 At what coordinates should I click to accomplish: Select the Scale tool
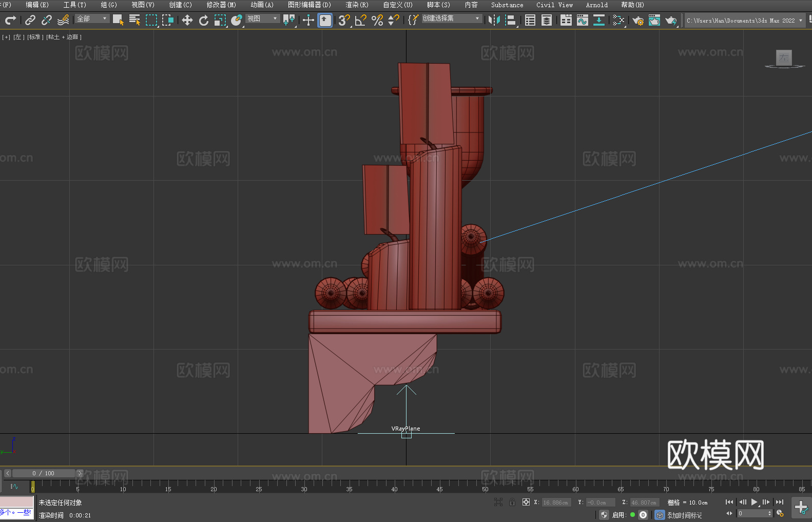[220, 20]
